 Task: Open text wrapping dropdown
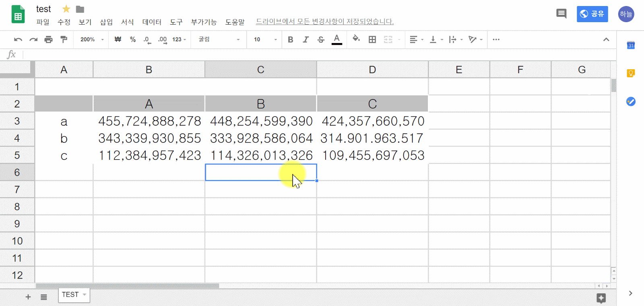[456, 39]
